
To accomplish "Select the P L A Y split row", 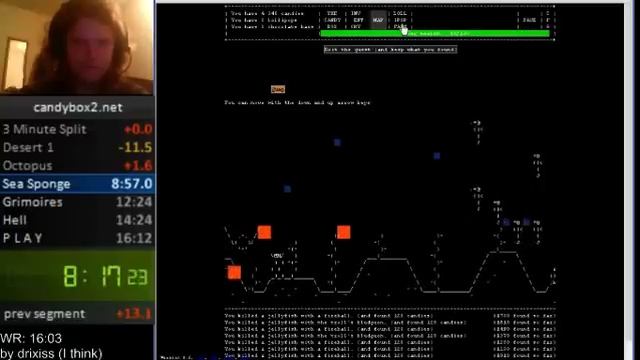I will pyautogui.click(x=77, y=238).
